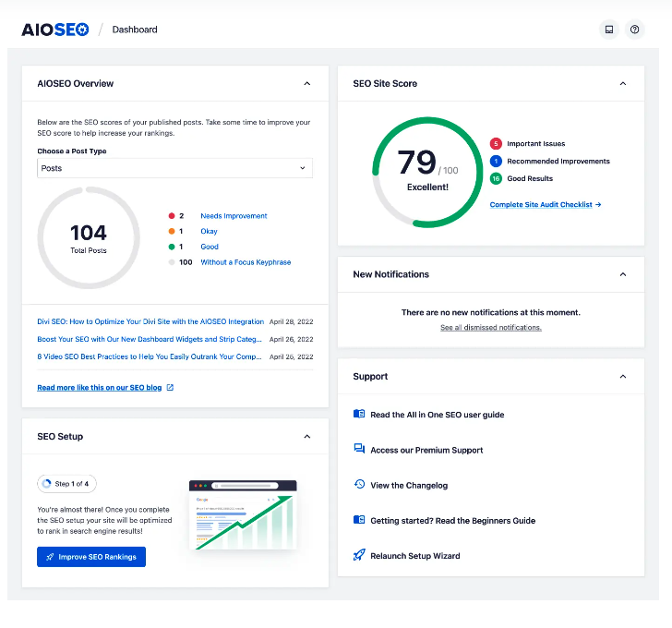This screenshot has width=672, height=628.
Task: Open the notifications panel icon in header
Action: (x=608, y=30)
